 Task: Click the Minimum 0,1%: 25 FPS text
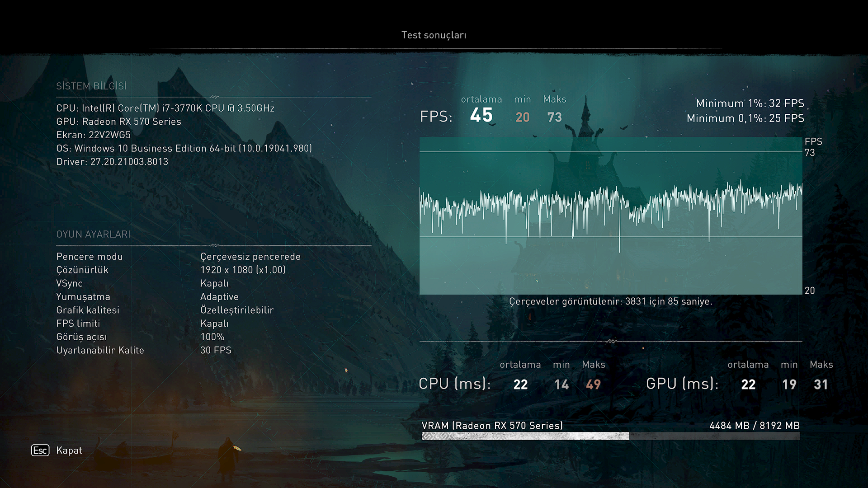click(x=745, y=118)
